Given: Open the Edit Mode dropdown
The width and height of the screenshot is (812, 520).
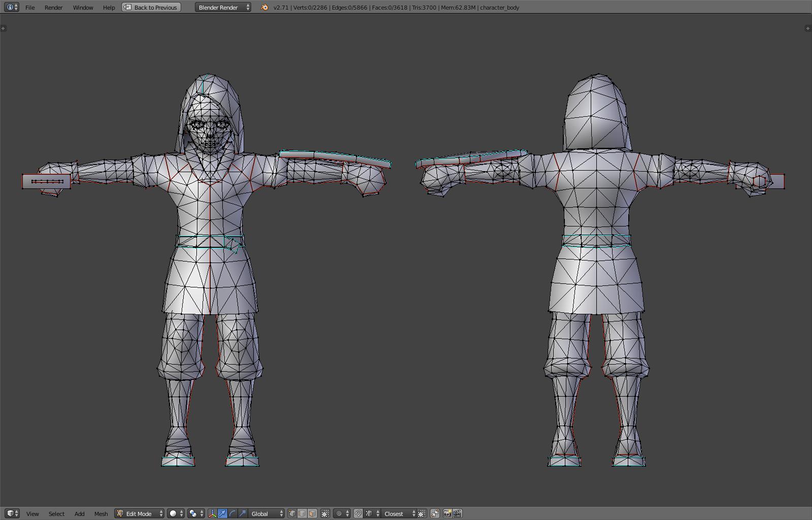Looking at the screenshot, I should (140, 513).
